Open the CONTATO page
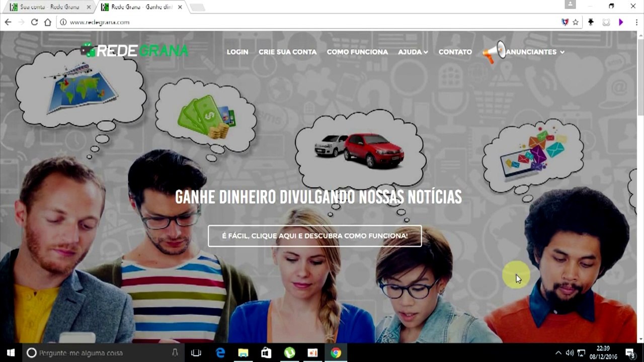Viewport: 644px width, 362px height. pyautogui.click(x=455, y=52)
